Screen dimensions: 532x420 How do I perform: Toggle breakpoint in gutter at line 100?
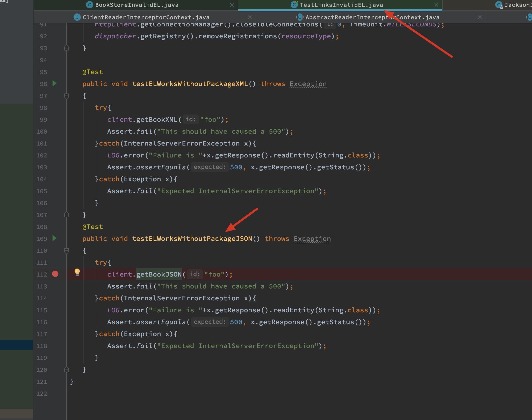click(x=55, y=132)
